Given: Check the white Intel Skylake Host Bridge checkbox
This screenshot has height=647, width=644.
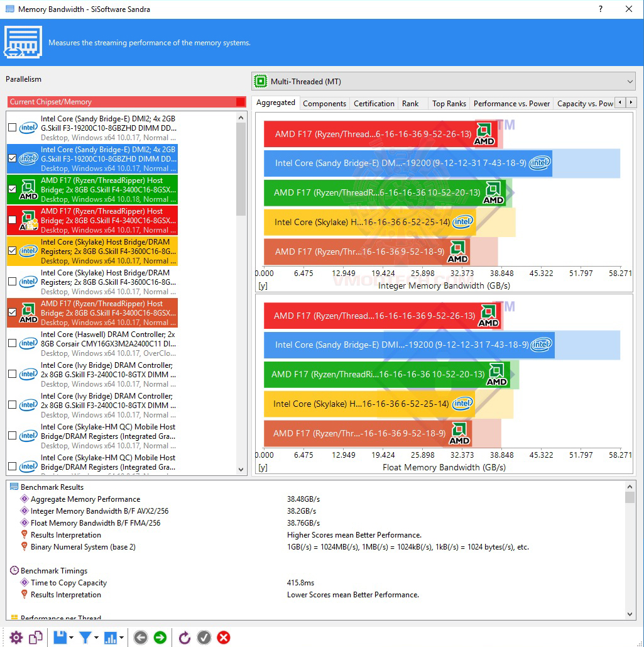Looking at the screenshot, I should click(13, 282).
